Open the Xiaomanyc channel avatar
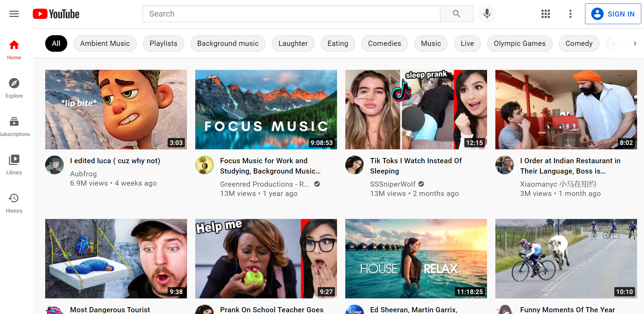644x314 pixels. (x=505, y=165)
